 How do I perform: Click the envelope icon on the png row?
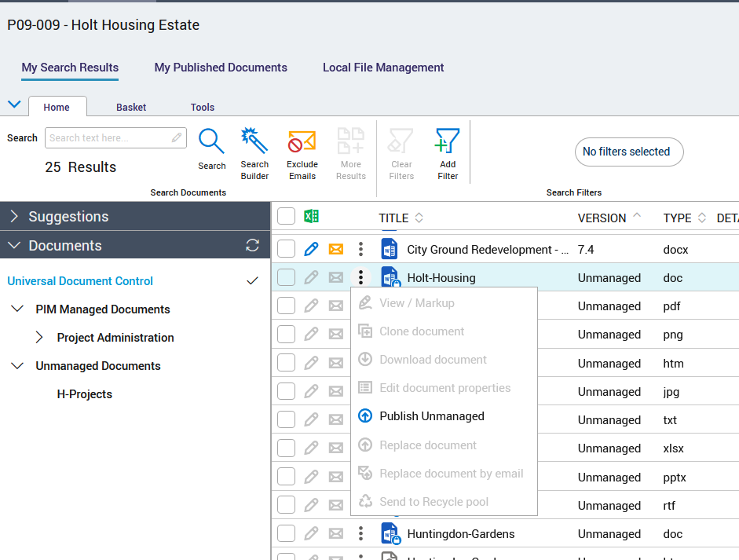coord(336,335)
